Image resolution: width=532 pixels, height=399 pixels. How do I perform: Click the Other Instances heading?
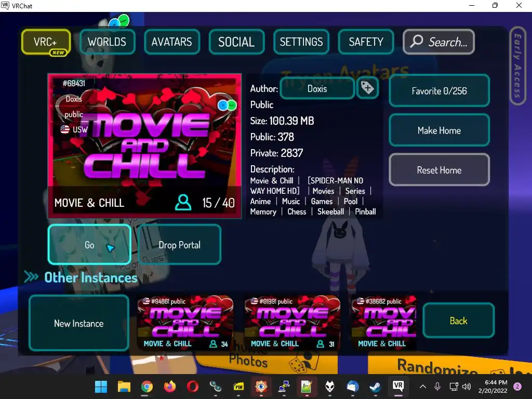(x=91, y=277)
